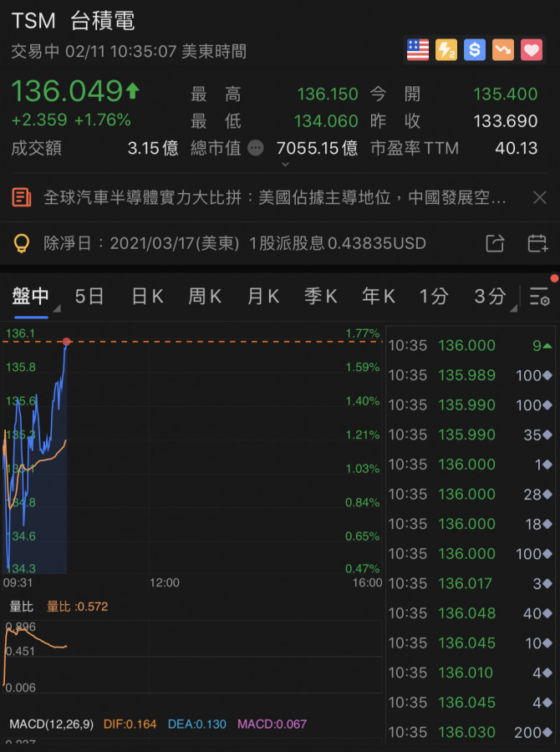
Task: Tap the 成交額 3.15億 value
Action: pyautogui.click(x=153, y=148)
